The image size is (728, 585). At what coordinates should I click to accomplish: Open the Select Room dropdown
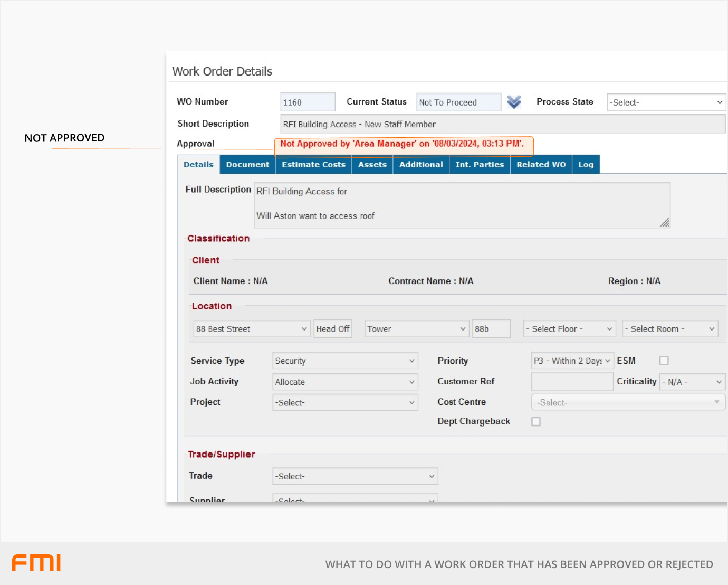669,329
